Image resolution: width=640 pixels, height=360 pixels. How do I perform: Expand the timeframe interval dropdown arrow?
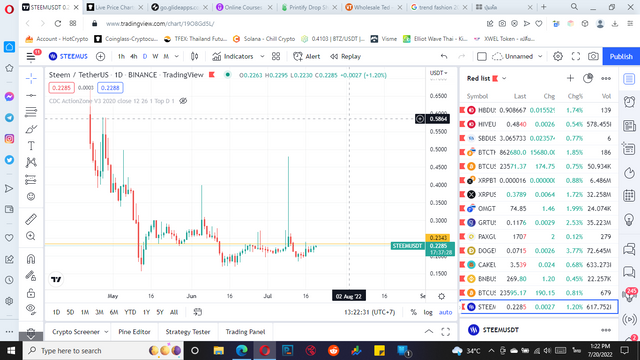tap(177, 56)
